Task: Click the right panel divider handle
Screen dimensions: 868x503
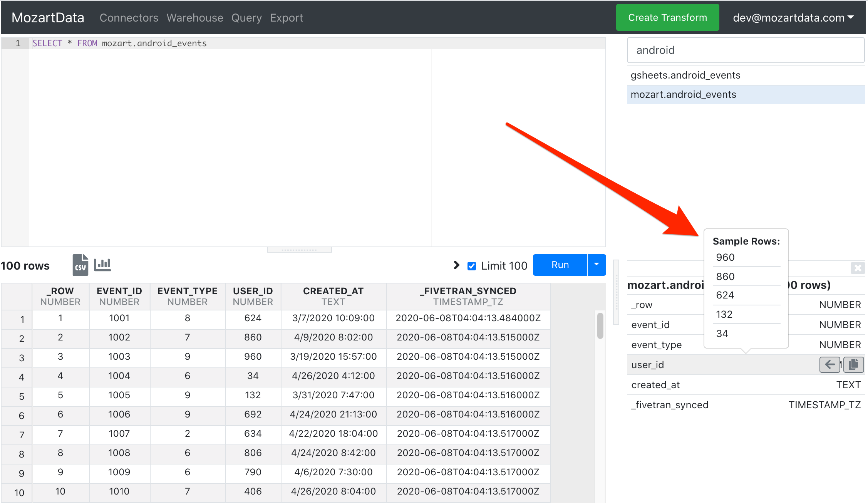Action: click(x=616, y=293)
